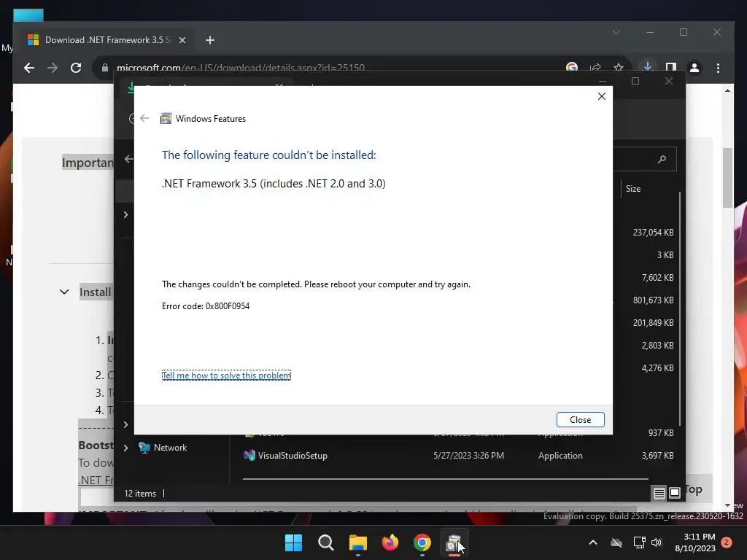This screenshot has width=747, height=560.
Task: Dismiss Windows Features dialog with X button
Action: [602, 96]
